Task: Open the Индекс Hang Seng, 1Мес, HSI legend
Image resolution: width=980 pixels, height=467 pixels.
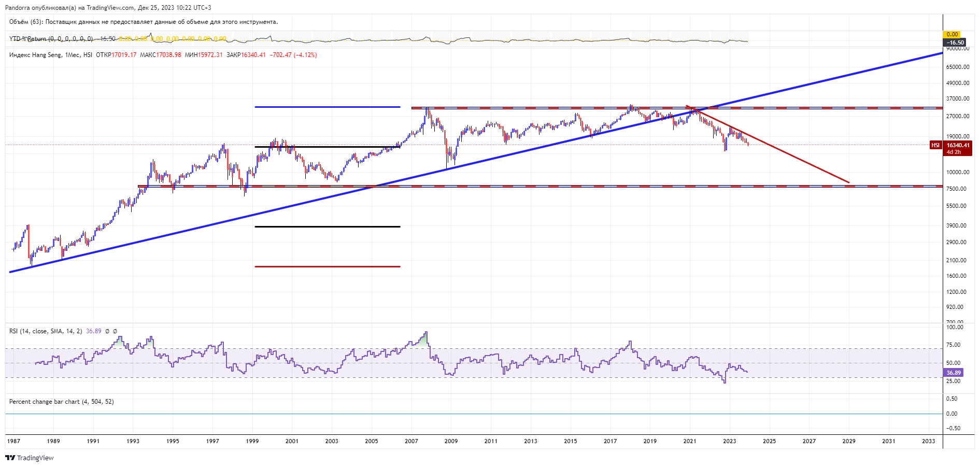Action: tap(51, 55)
